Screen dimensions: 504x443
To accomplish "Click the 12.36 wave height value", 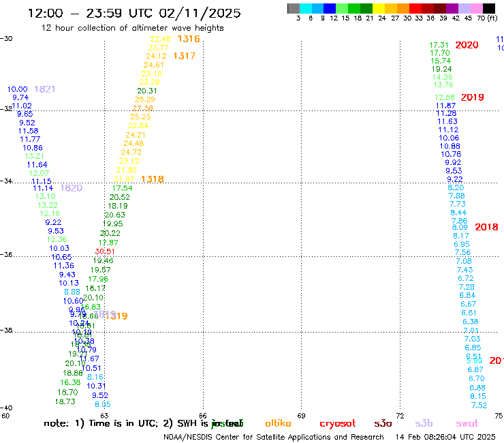I will coord(57,239).
